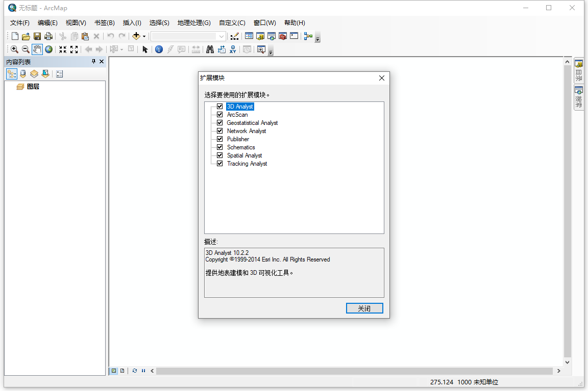Click the Go To XY icon

(x=233, y=49)
